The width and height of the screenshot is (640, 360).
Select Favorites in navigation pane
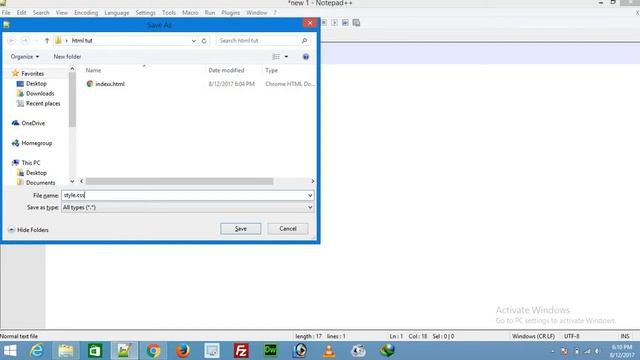[32, 73]
